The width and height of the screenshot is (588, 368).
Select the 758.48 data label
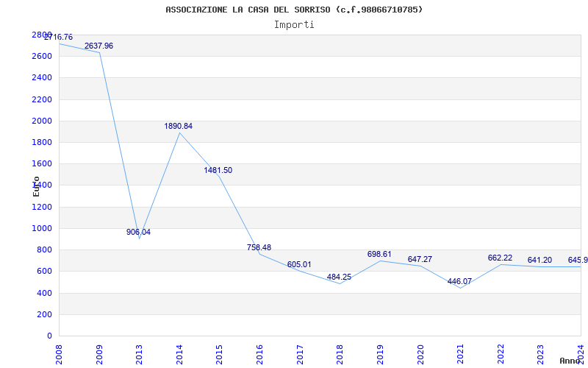(259, 247)
